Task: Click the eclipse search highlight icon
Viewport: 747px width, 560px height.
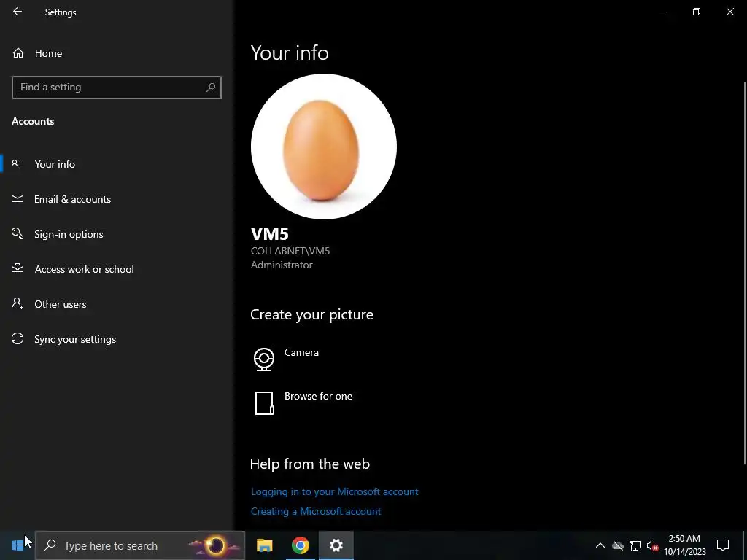Action: click(215, 545)
